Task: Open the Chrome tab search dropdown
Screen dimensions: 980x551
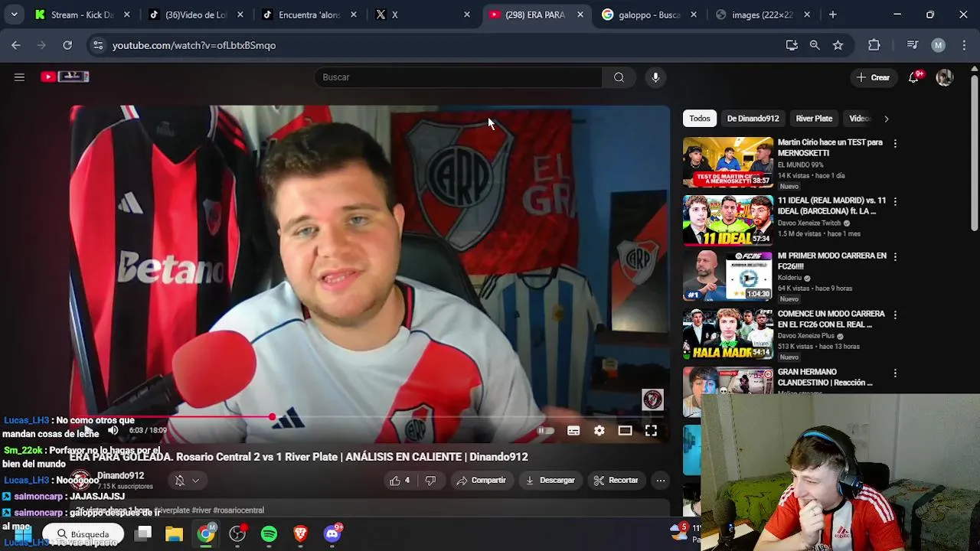Action: (x=15, y=15)
